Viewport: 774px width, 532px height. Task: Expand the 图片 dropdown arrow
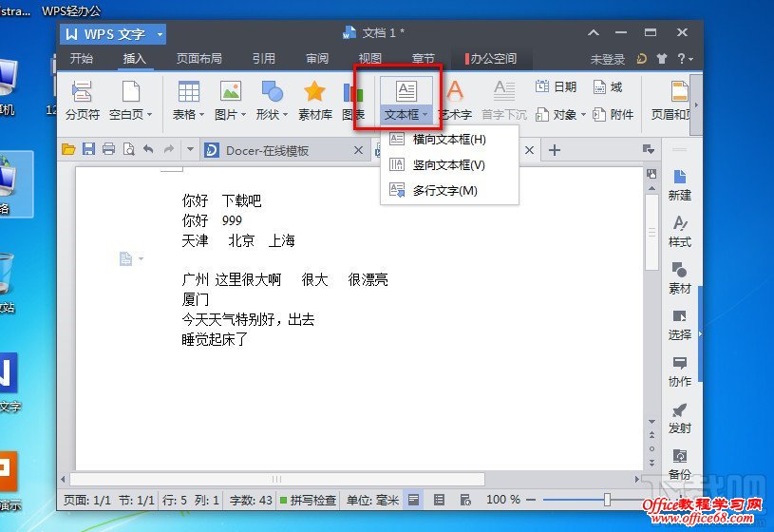point(246,115)
